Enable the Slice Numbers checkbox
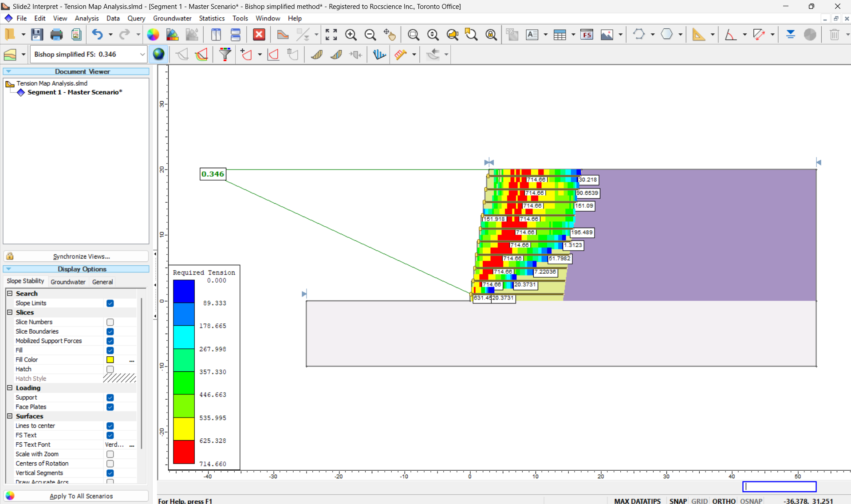The width and height of the screenshot is (851, 504). pos(110,322)
